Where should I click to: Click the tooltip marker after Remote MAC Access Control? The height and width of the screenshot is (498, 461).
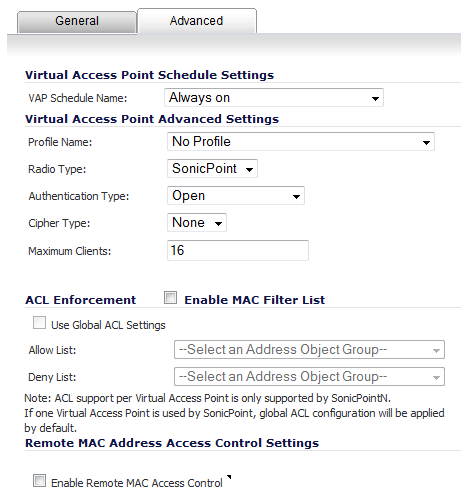(x=229, y=477)
